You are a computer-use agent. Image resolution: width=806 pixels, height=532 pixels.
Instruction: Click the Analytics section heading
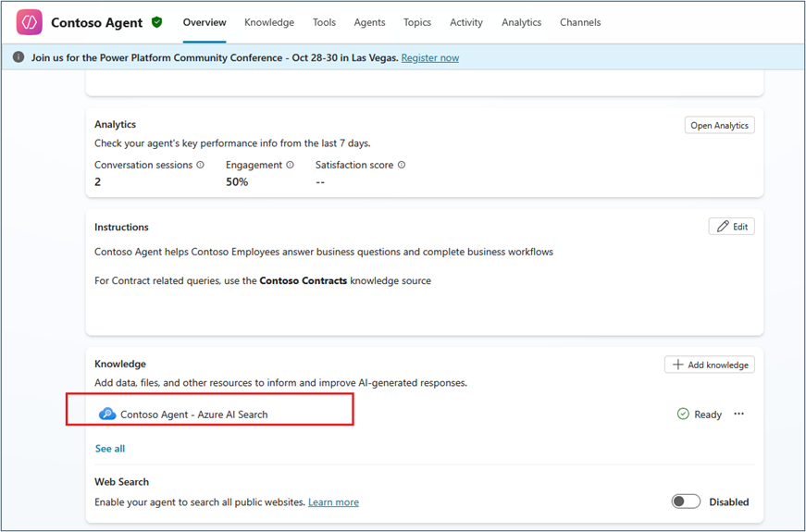point(115,124)
